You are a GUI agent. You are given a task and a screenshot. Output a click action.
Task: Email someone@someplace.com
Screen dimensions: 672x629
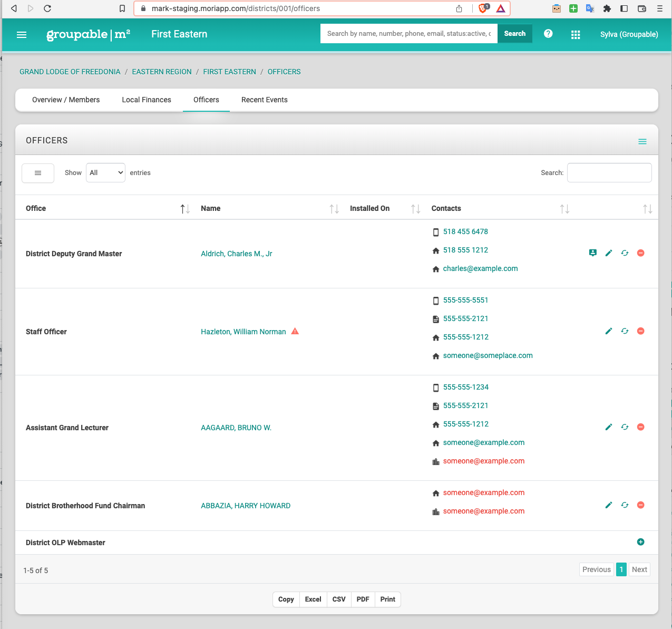click(488, 355)
